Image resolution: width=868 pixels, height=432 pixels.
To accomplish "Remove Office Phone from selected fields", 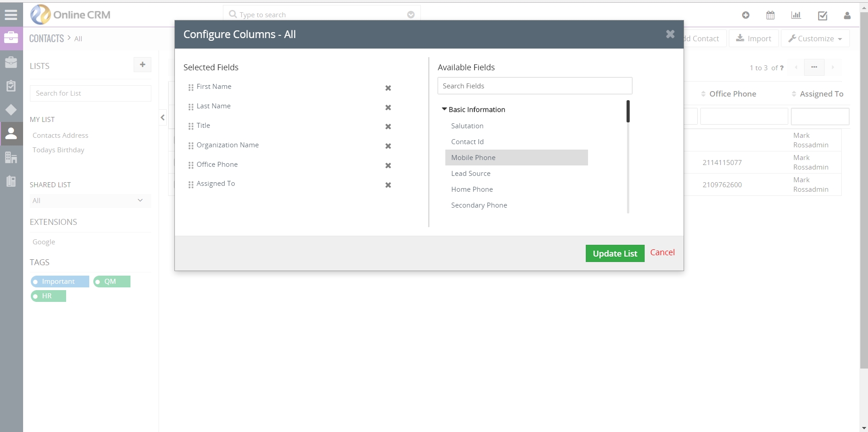I will [388, 166].
